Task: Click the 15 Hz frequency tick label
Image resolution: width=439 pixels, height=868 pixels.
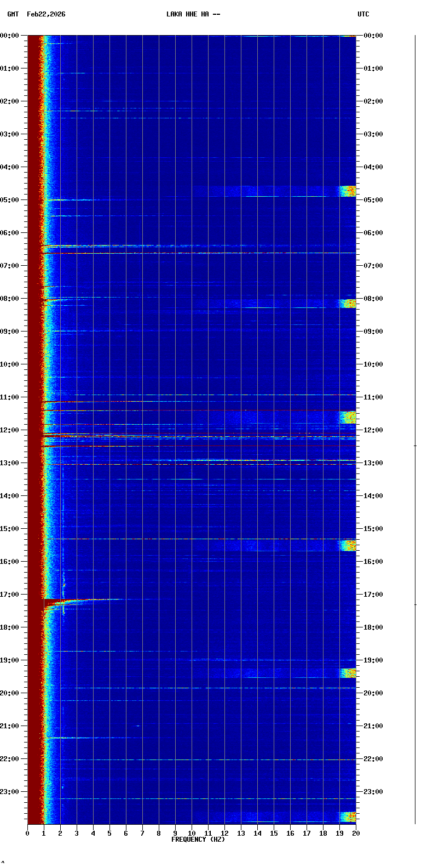Action: (274, 833)
